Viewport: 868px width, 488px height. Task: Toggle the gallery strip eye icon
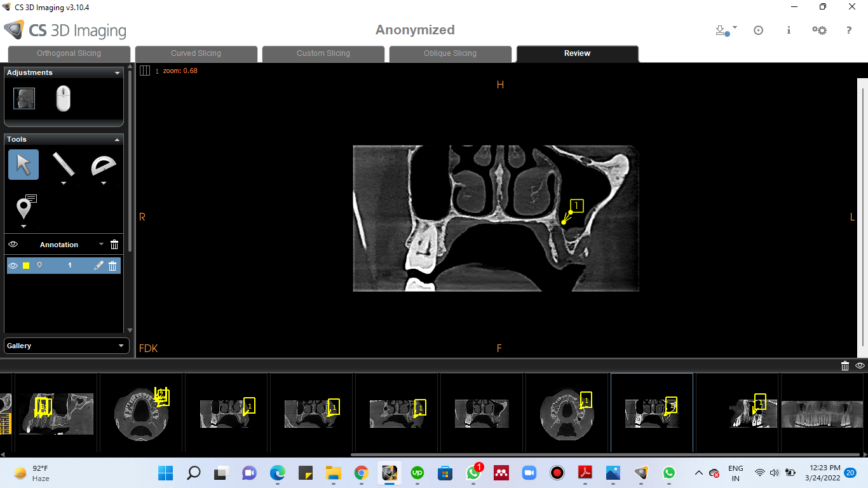point(860,365)
